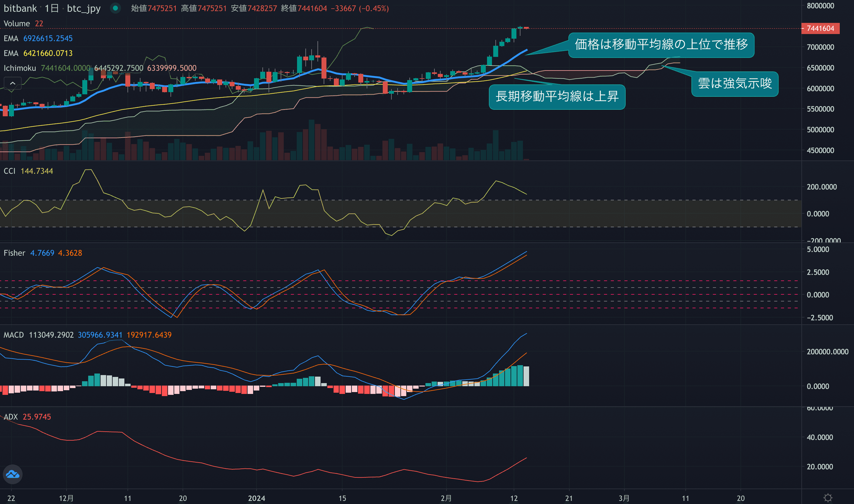Select the MACD indicator label
The width and height of the screenshot is (854, 504).
[x=14, y=335]
